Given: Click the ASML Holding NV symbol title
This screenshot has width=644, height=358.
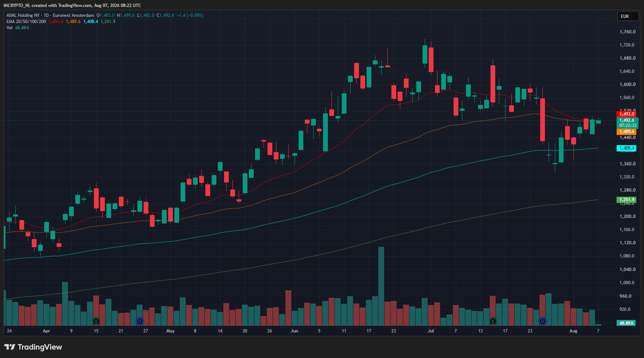Looking at the screenshot, I should 23,15.
